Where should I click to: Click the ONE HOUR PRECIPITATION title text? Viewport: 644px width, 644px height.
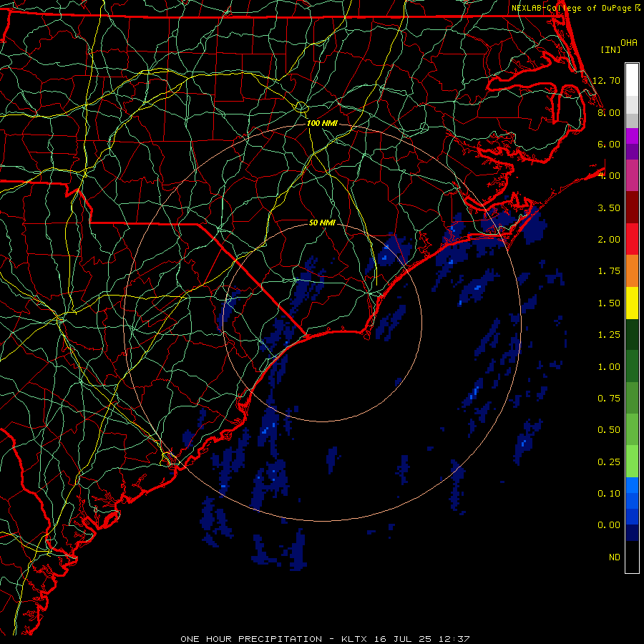(x=251, y=639)
